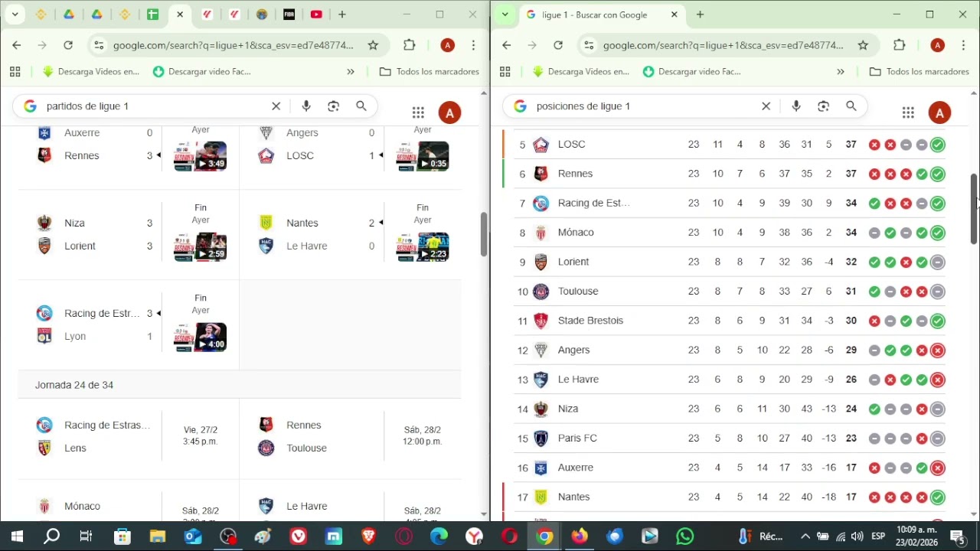The width and height of the screenshot is (980, 551).
Task: Select Stade Brestois in standings
Action: coord(730,321)
